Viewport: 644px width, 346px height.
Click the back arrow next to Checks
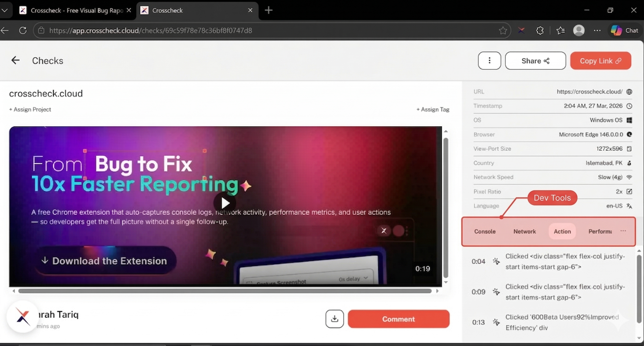tap(15, 61)
